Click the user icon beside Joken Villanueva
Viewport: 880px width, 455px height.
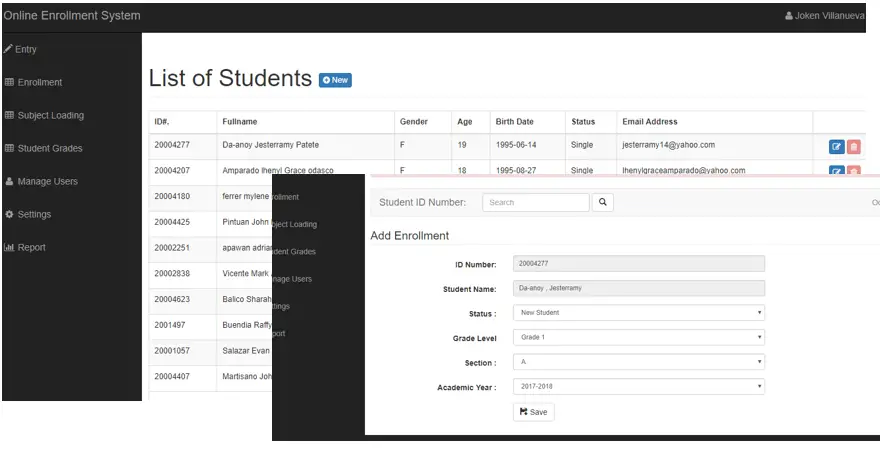(x=789, y=16)
